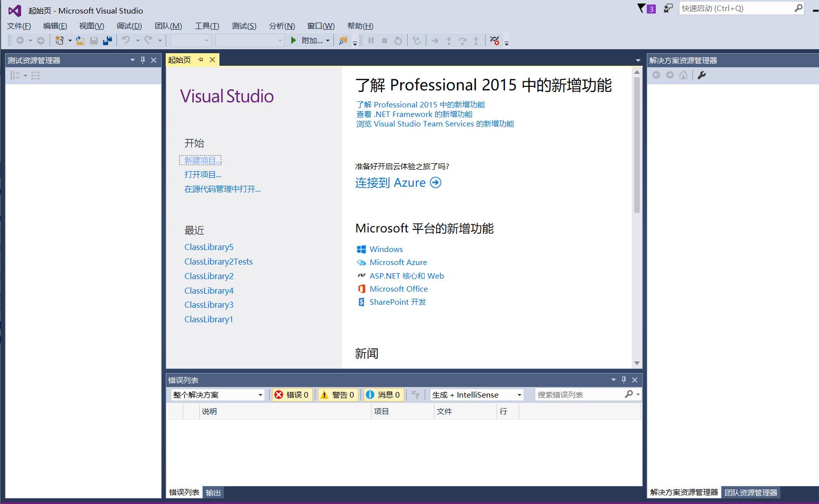Click the Start Page scroll down arrow

(x=637, y=363)
